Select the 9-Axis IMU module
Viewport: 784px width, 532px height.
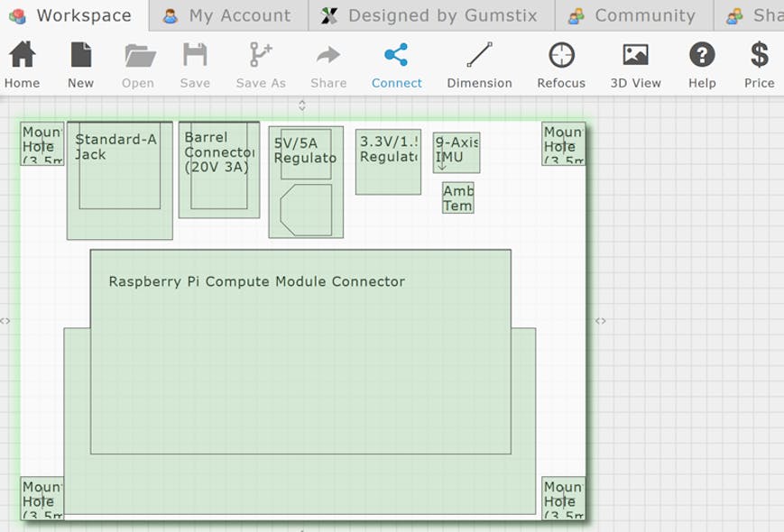click(457, 153)
